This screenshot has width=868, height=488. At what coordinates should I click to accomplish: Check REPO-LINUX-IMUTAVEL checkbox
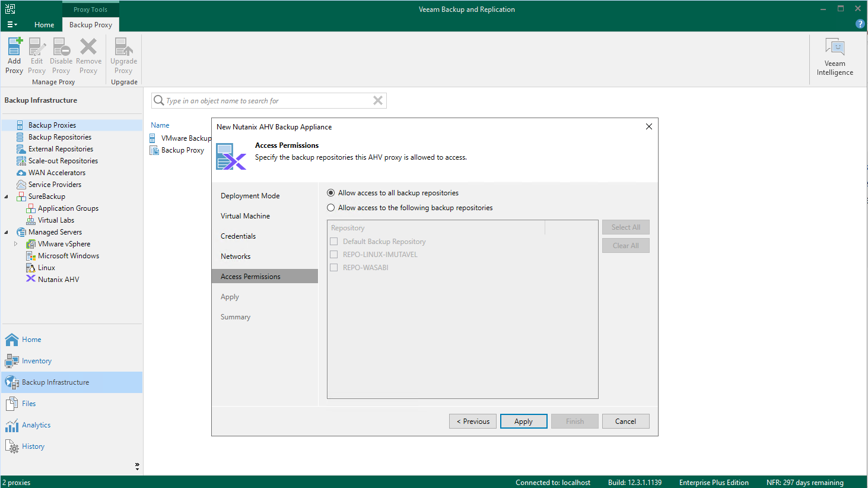pos(334,255)
